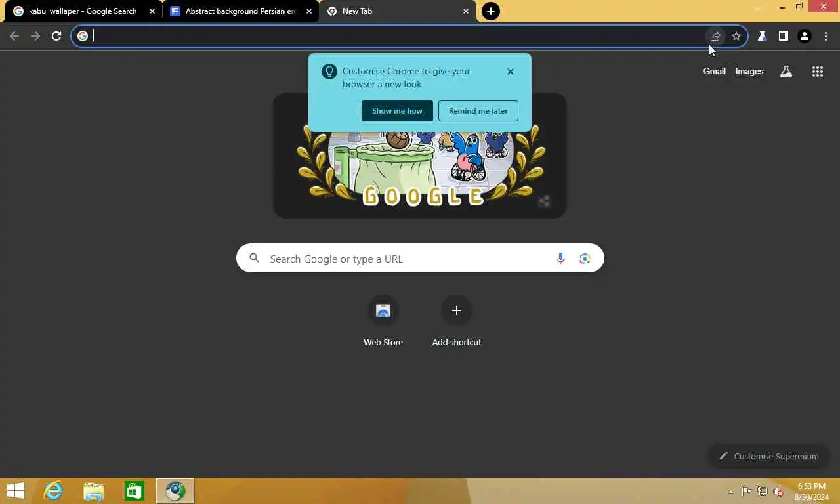Viewport: 840px width, 504px height.
Task: Open the Action Center flag icon
Action: point(747,491)
